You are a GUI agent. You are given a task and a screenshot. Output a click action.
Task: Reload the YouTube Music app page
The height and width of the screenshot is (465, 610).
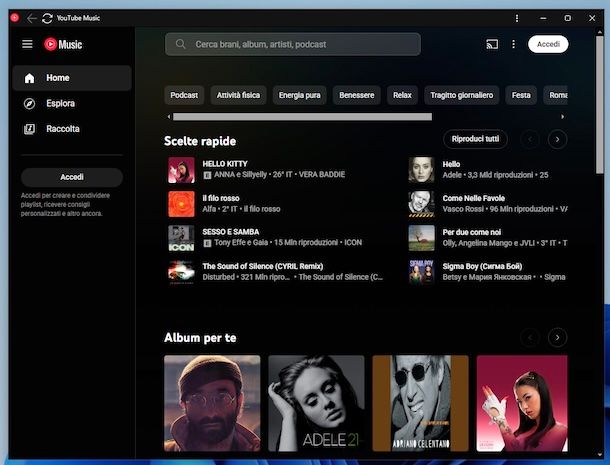coord(47,18)
